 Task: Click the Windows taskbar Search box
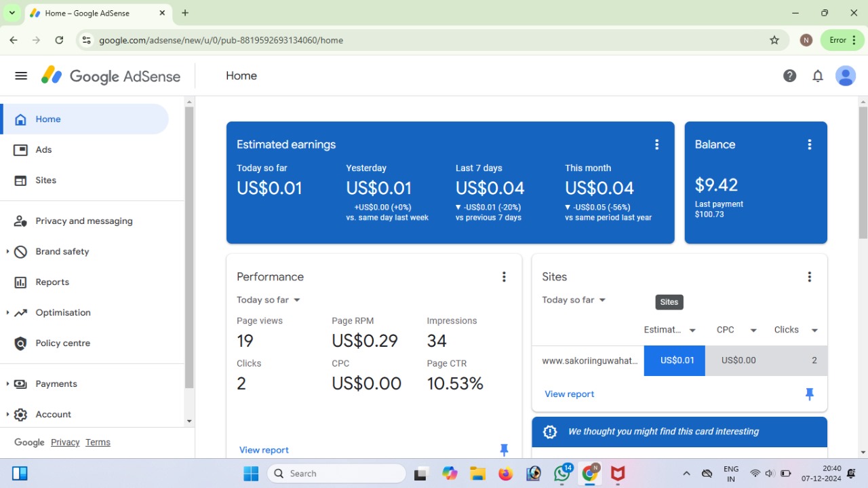pos(336,473)
